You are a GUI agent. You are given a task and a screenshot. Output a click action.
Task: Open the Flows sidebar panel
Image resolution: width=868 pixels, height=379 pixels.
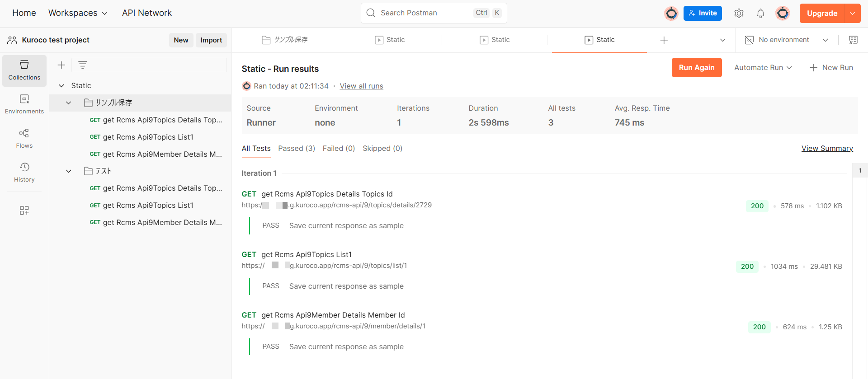click(24, 138)
